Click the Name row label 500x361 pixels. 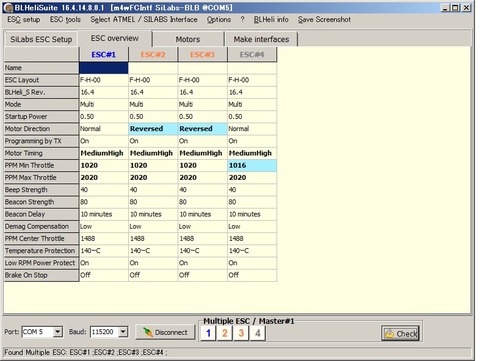click(41, 68)
